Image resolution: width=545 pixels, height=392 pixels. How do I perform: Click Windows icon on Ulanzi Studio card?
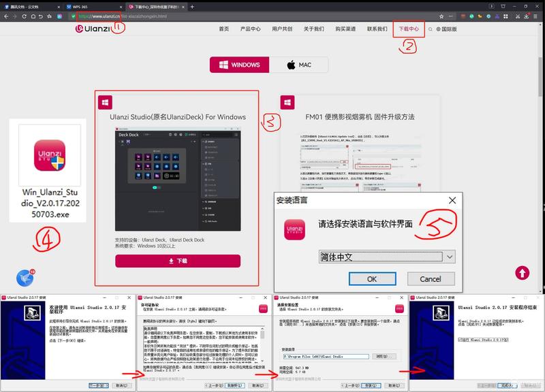pyautogui.click(x=105, y=103)
